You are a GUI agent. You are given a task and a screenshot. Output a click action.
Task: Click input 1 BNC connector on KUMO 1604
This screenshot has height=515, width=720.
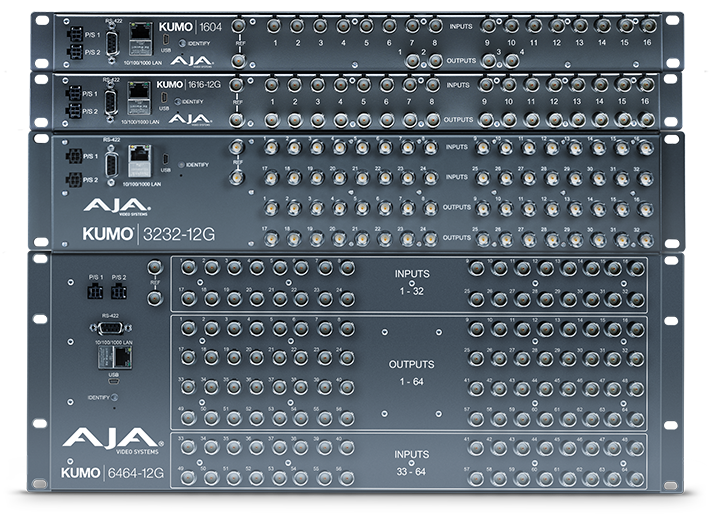coord(275,27)
